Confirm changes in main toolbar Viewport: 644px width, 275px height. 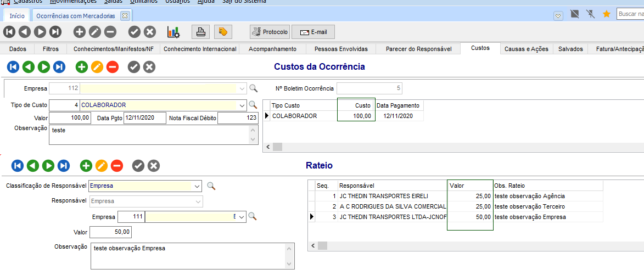(135, 32)
